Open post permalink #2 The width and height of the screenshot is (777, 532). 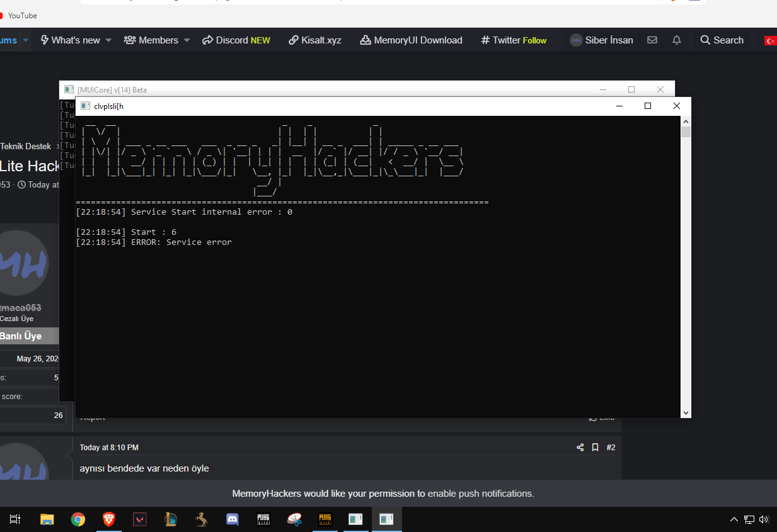611,448
